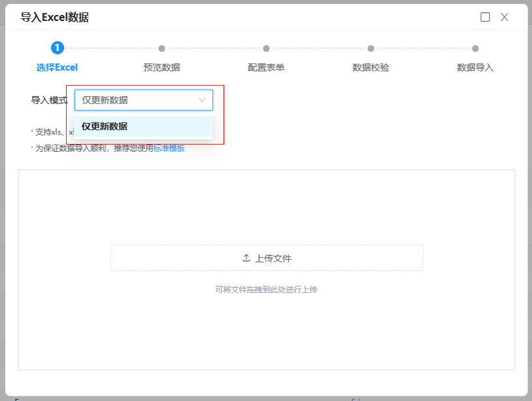
Task: Open the 标准模板 link
Action: pyautogui.click(x=169, y=148)
